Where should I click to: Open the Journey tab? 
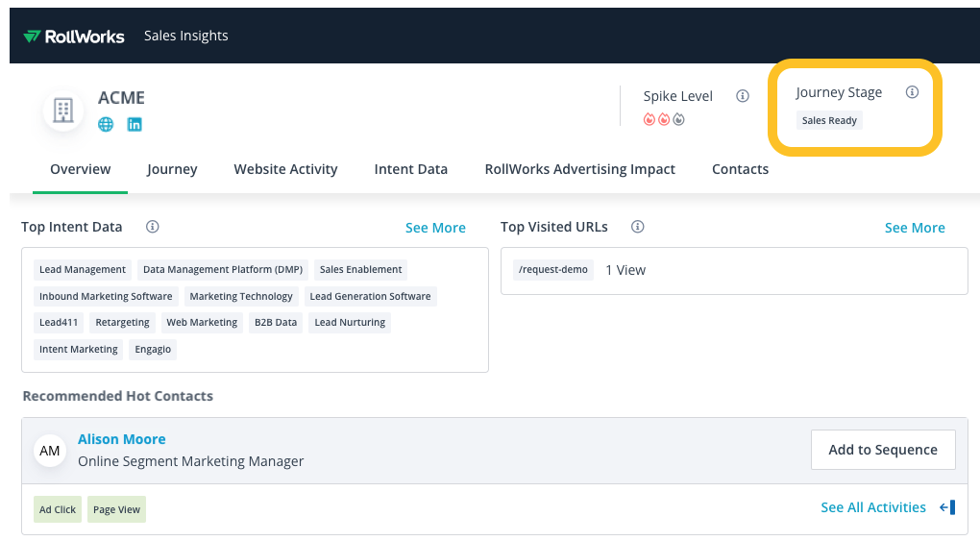coord(172,169)
